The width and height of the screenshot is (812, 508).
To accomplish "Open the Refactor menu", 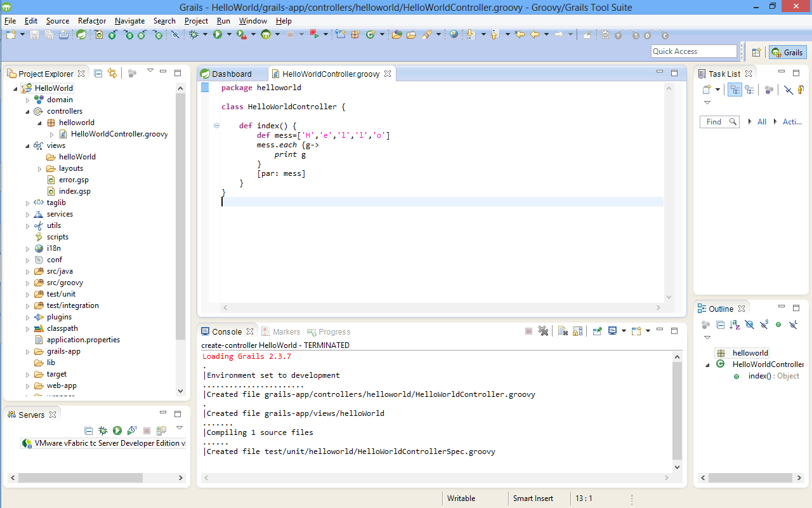I will pos(92,21).
